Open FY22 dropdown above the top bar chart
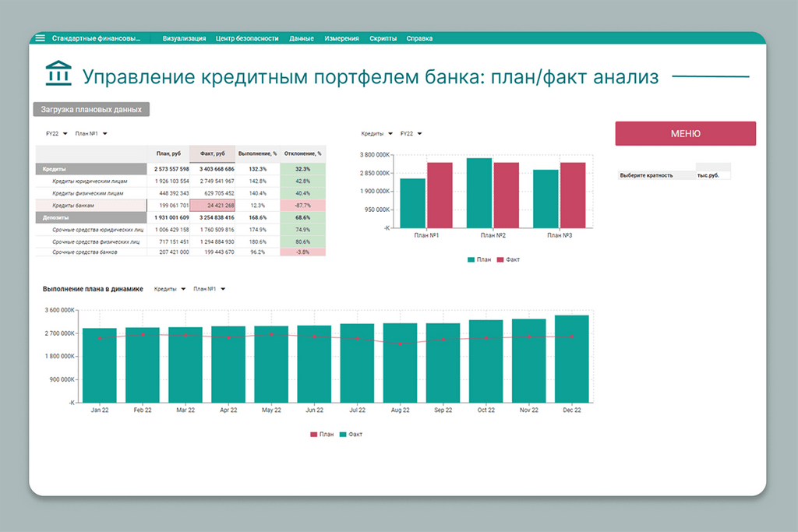The width and height of the screenshot is (798, 532). [411, 133]
